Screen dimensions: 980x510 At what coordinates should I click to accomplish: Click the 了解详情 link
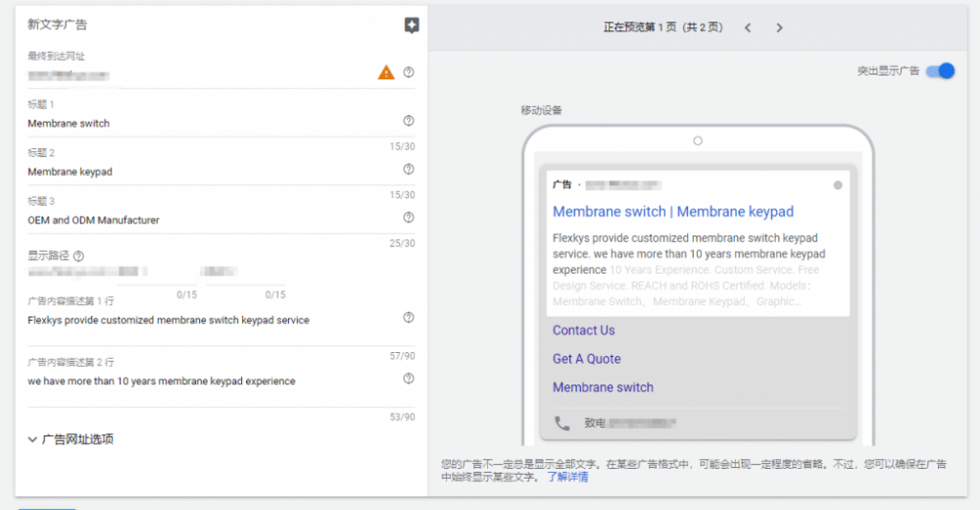pyautogui.click(x=567, y=478)
